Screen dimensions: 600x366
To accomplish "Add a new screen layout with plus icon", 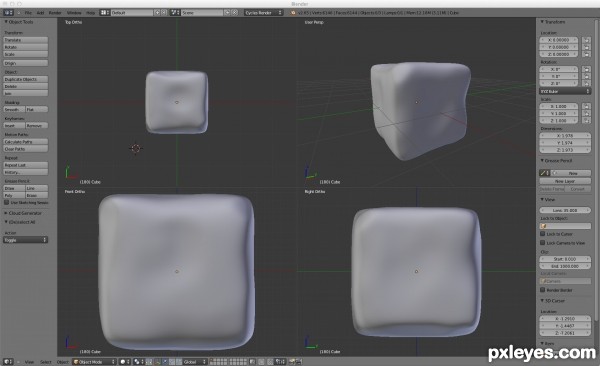I will click(157, 13).
